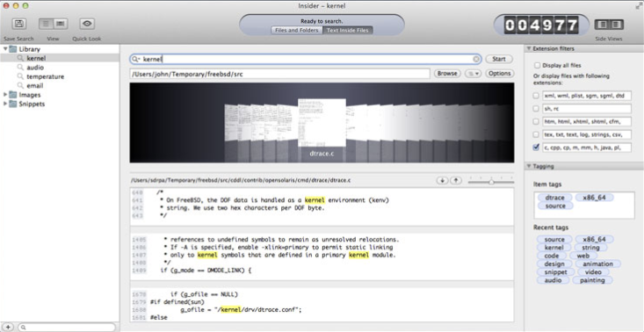The image size is (644, 332).
Task: Apply the recent tag code
Action: pyautogui.click(x=552, y=256)
